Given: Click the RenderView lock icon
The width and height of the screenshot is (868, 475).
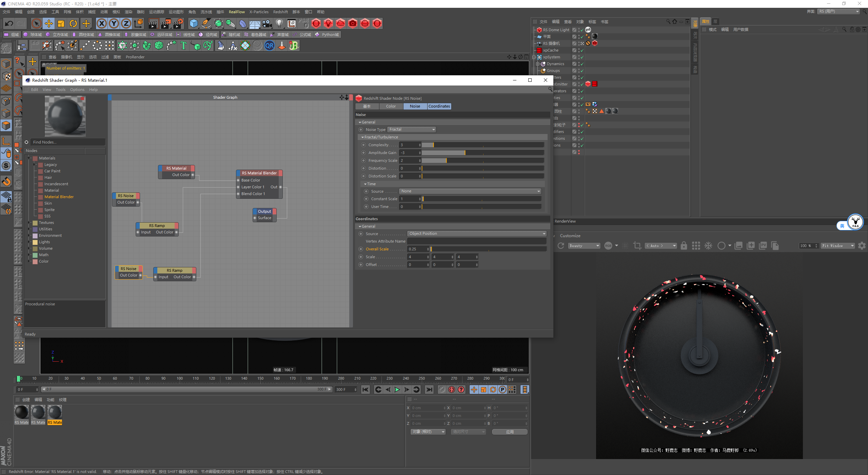Looking at the screenshot, I should point(684,246).
